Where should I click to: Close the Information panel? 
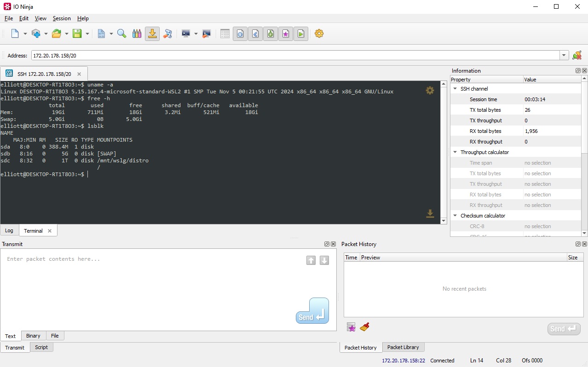coord(584,71)
